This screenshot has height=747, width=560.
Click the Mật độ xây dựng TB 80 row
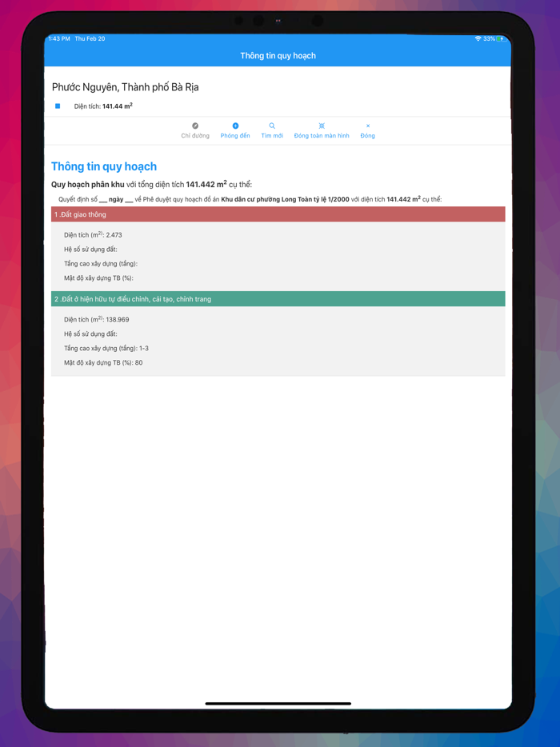point(103,362)
